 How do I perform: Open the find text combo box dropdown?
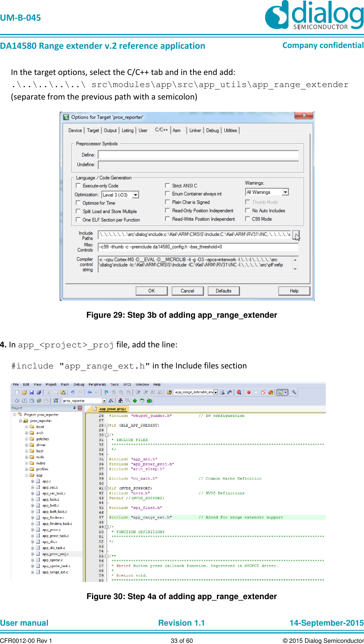click(x=215, y=392)
